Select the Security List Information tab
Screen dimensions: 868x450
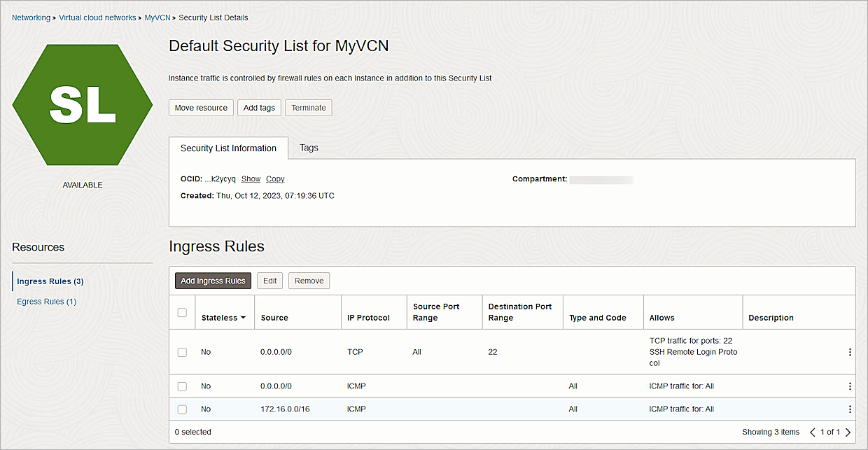(228, 148)
